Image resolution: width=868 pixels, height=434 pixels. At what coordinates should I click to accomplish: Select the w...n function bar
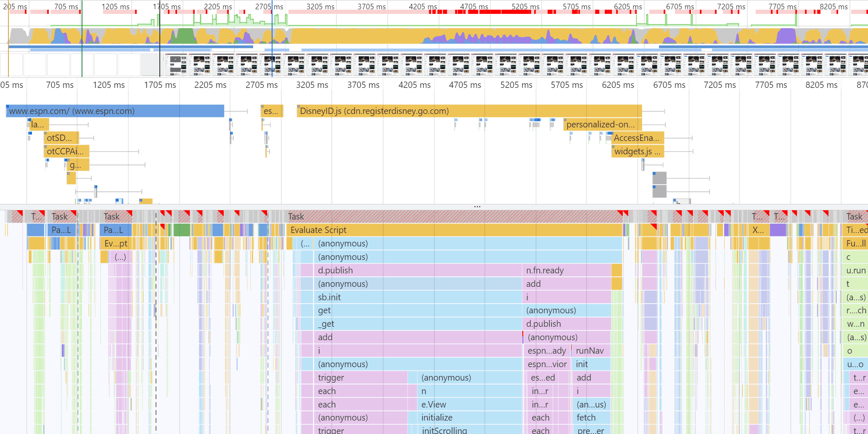(855, 324)
